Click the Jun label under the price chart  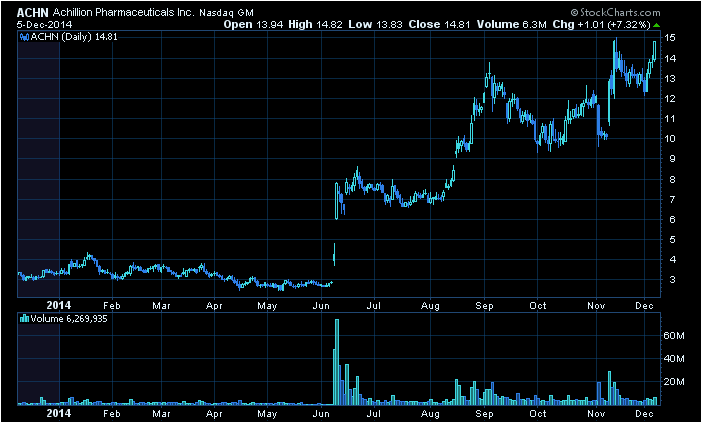coord(321,306)
